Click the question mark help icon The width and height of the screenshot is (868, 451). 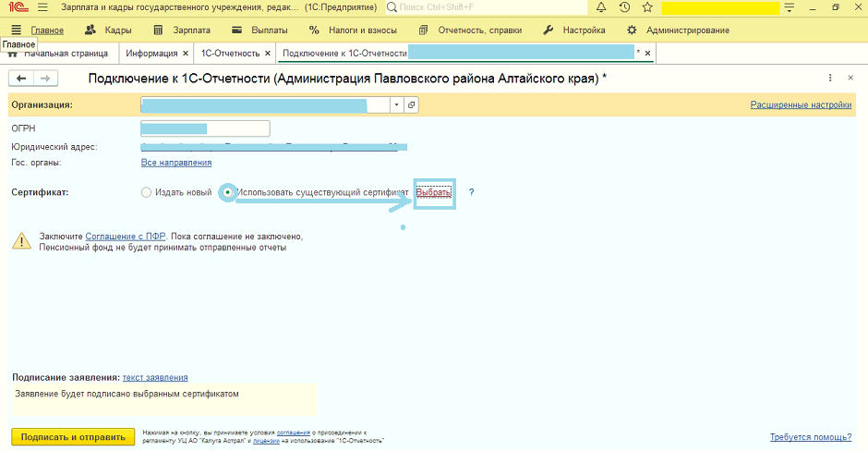coord(472,192)
